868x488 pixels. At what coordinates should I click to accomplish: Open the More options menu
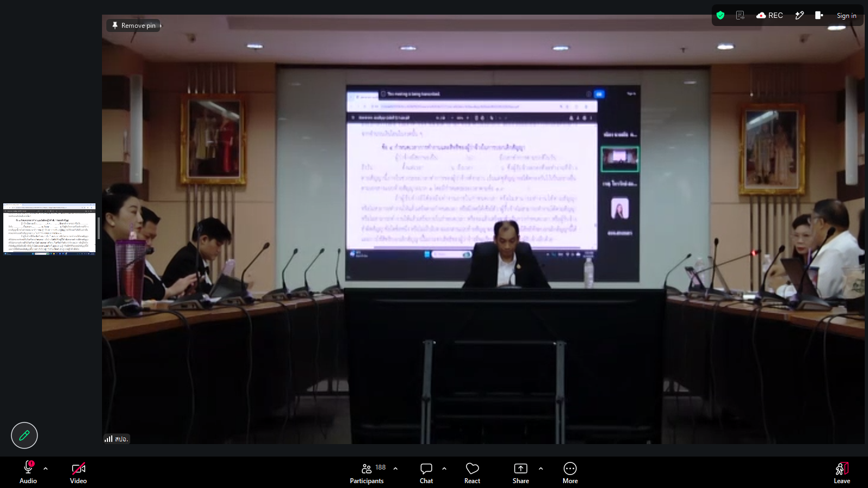(x=570, y=473)
